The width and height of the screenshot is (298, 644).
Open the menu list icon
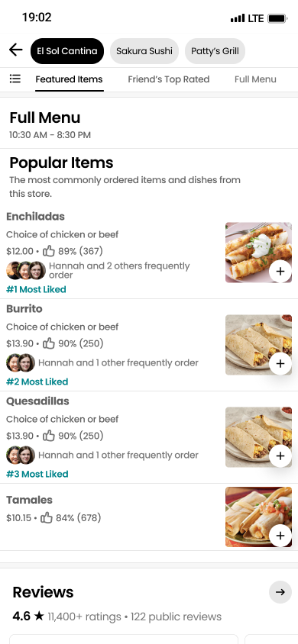[15, 79]
